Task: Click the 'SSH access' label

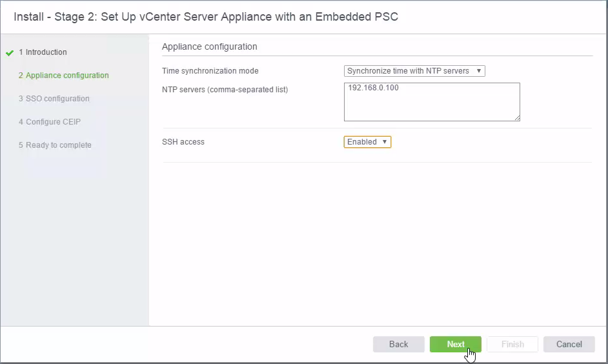Action: pos(183,142)
